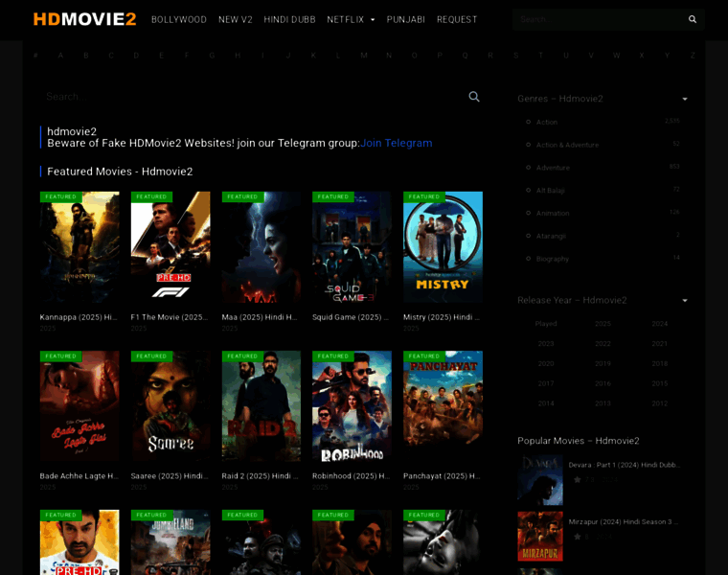Screen dimensions: 728x575
Task: Open the Request menu item
Action: click(x=457, y=19)
